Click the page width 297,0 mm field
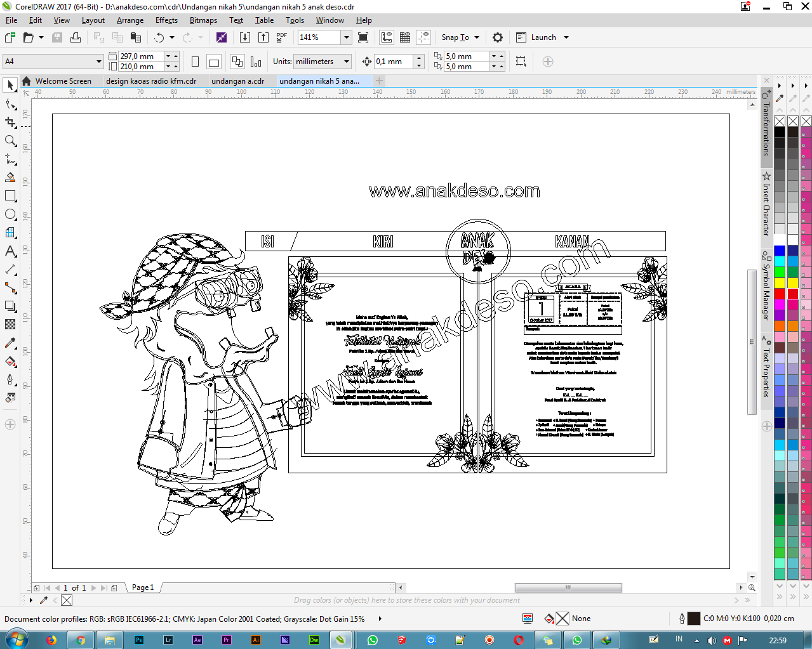Viewport: 812px width, 649px height. point(141,56)
